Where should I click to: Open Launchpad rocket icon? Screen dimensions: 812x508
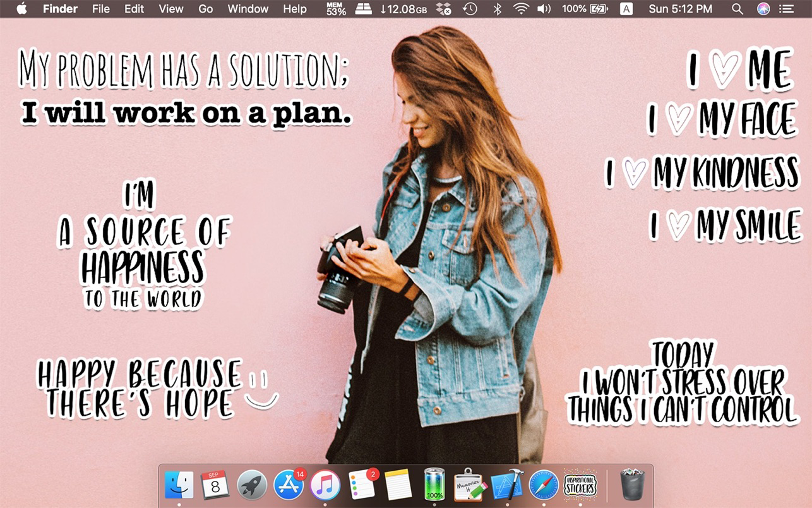(252, 485)
